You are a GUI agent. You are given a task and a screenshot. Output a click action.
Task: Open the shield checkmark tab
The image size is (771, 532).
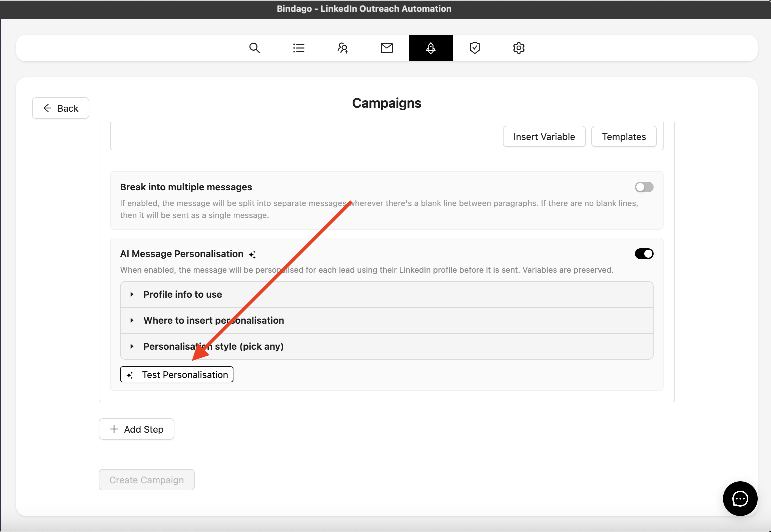click(x=475, y=48)
